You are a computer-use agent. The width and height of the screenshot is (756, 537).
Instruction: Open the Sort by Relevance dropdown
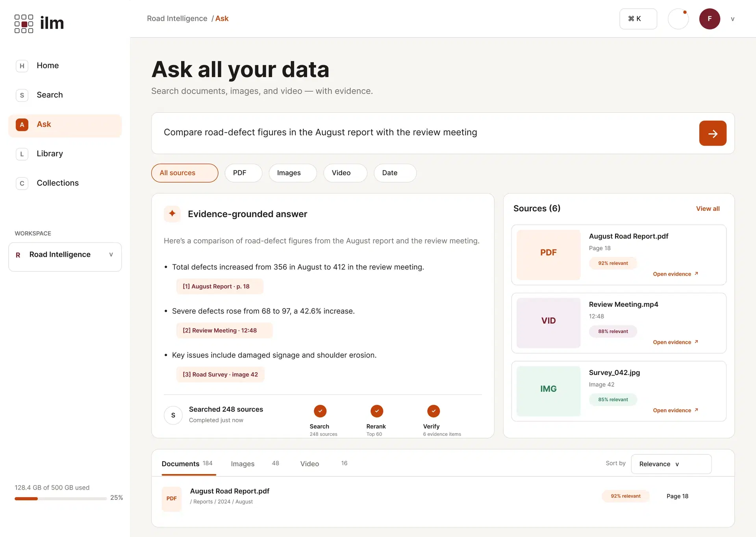point(671,464)
